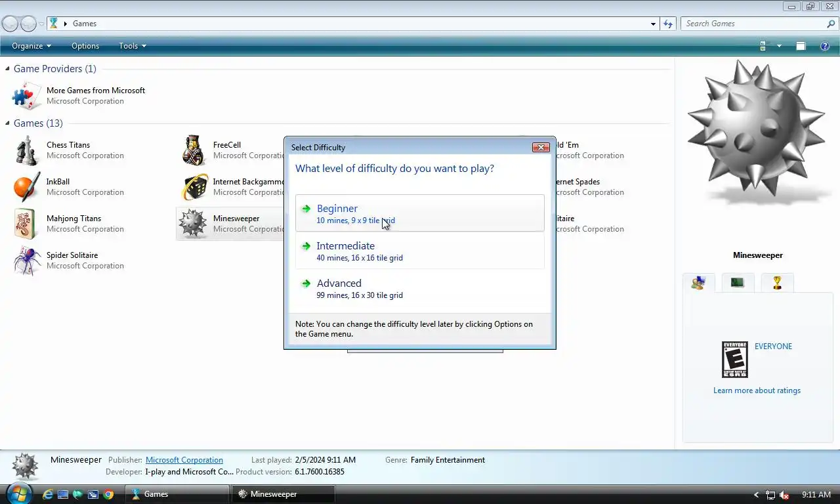Click the muted volume tray icon
Viewport: 840px width, 504px height.
pyautogui.click(x=784, y=495)
